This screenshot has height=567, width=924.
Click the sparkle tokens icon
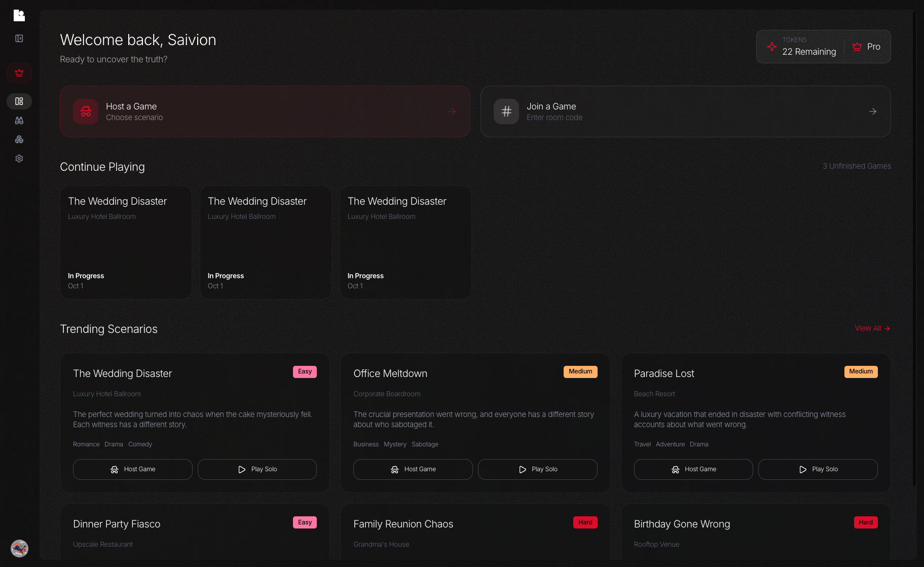click(771, 47)
